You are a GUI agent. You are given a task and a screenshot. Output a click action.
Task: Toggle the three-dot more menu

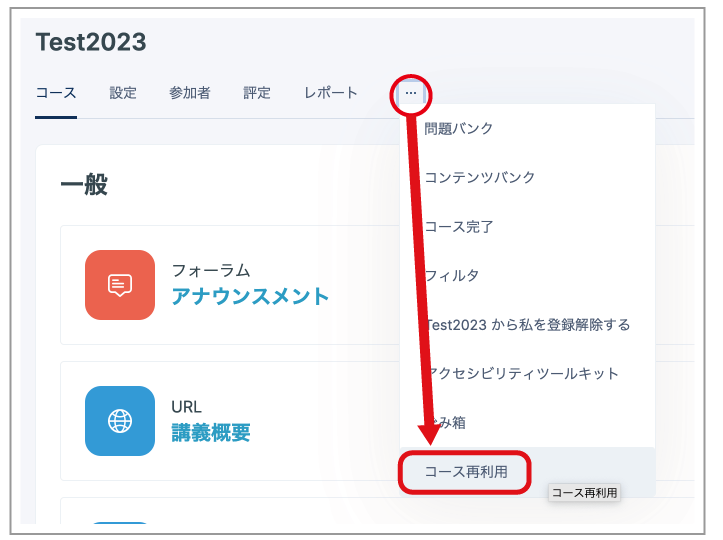[411, 94]
